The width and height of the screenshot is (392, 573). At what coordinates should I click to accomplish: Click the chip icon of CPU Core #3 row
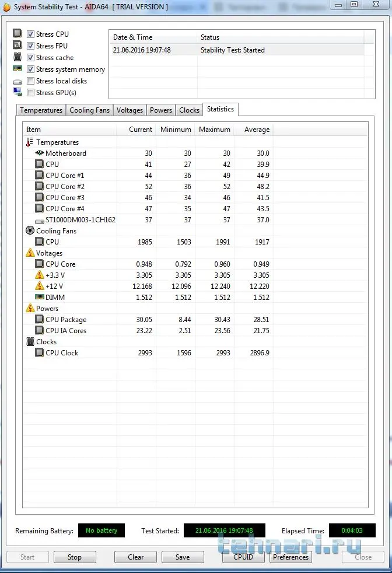39,197
